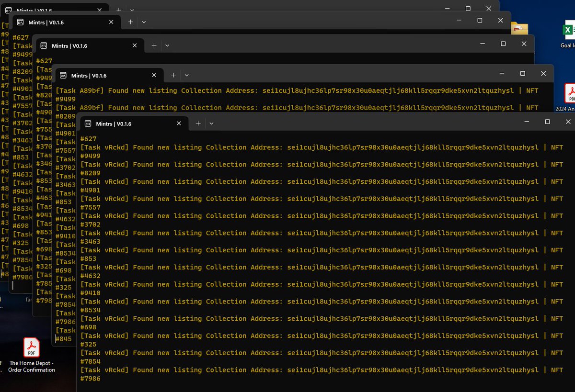Viewport: 575px width, 392px height.
Task: Click '#853' in the frontmost terminal output
Action: click(88, 259)
